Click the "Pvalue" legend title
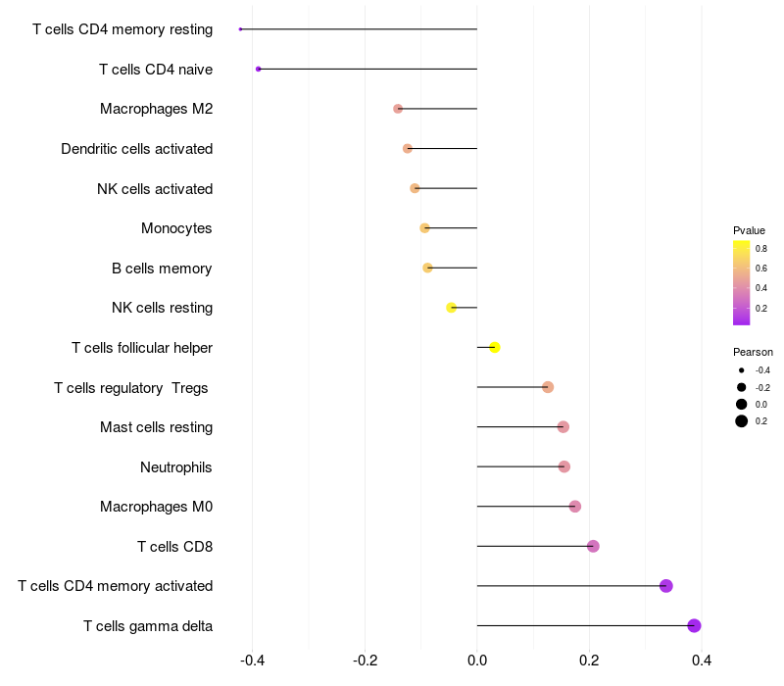 click(749, 230)
